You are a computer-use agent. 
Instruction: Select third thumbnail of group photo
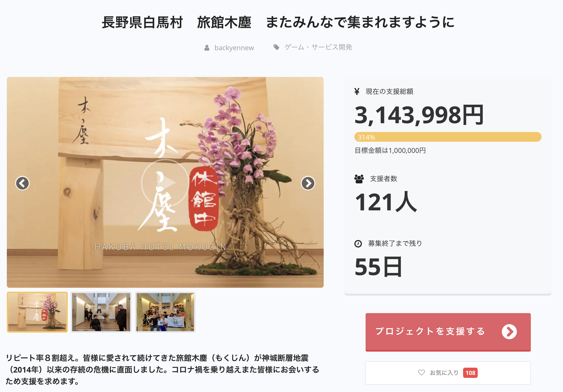click(165, 312)
